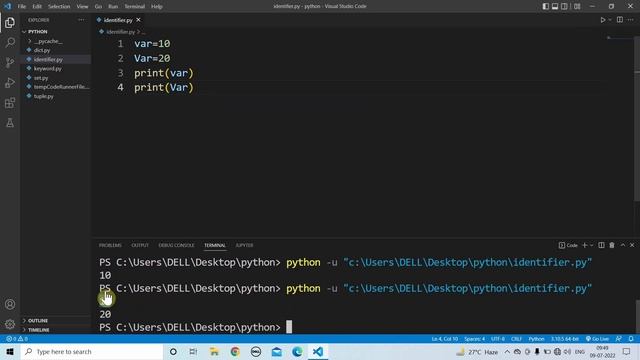Open the Help menu

[x=157, y=7]
